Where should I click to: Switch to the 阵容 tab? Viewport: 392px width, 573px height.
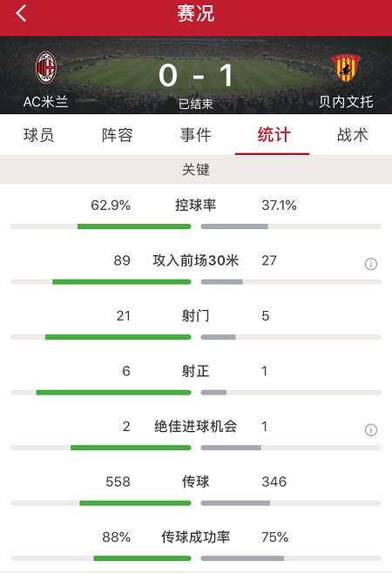(x=117, y=135)
